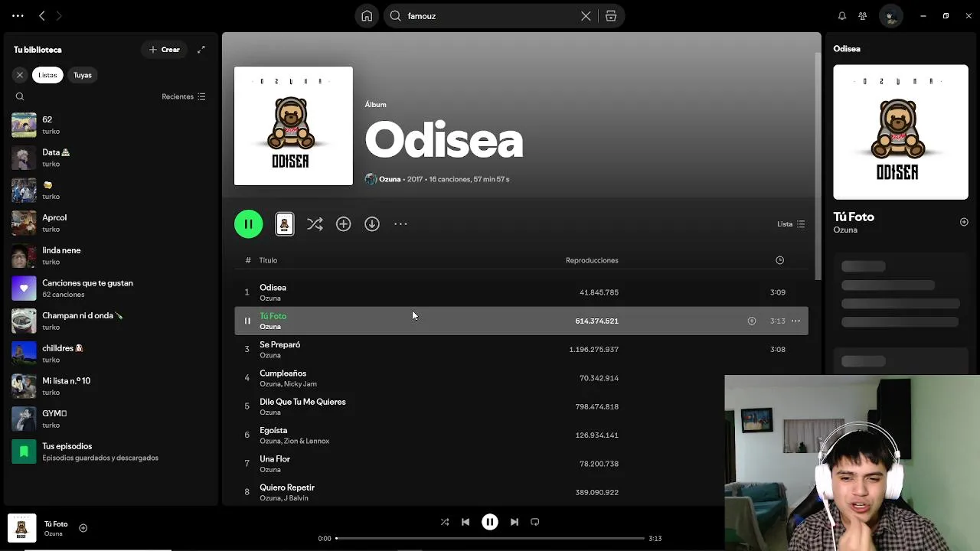This screenshot has width=980, height=551.
Task: Open Mi lista n.º 10
Action: point(111,386)
